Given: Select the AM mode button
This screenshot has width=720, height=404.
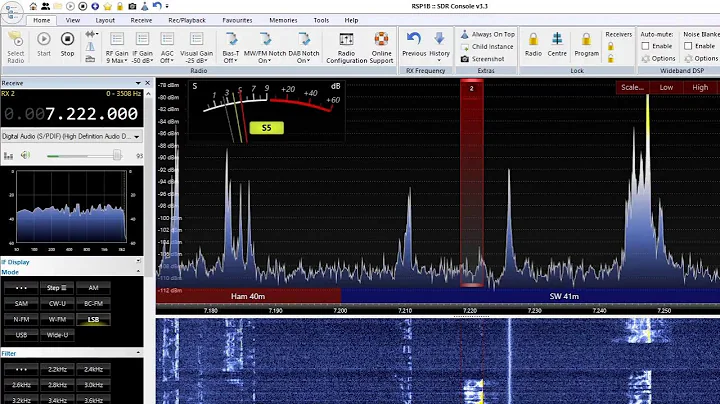Looking at the screenshot, I should tap(93, 288).
